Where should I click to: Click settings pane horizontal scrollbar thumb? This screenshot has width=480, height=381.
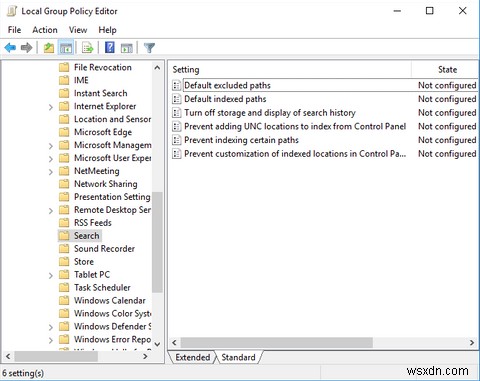(277, 342)
